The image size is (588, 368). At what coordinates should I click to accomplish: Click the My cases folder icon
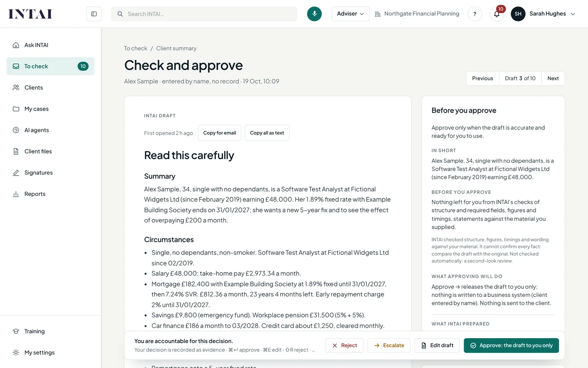pos(16,109)
